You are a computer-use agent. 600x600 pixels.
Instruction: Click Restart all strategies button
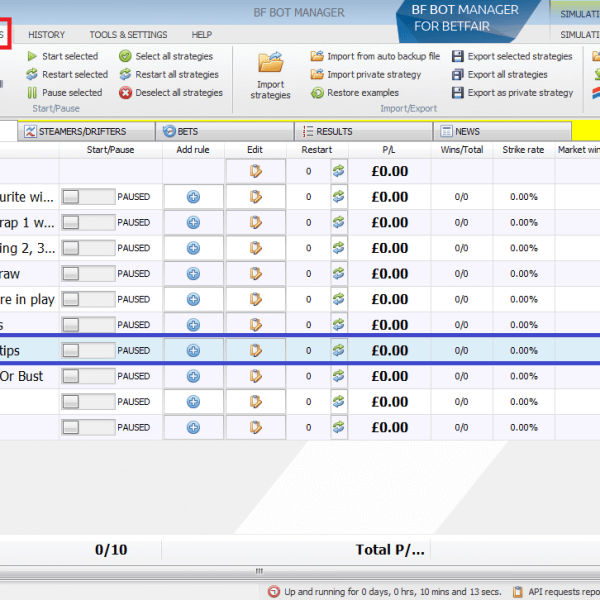pyautogui.click(x=169, y=75)
